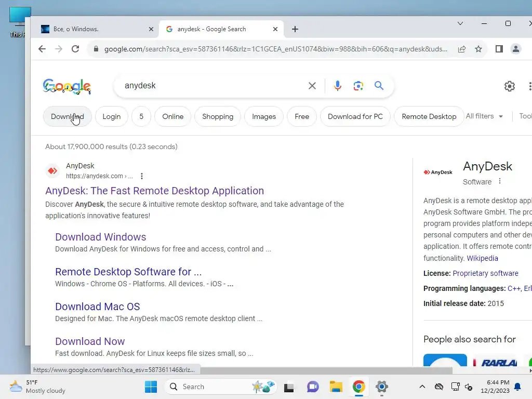Select 'anydesk - Google Search' tab

coord(220,29)
